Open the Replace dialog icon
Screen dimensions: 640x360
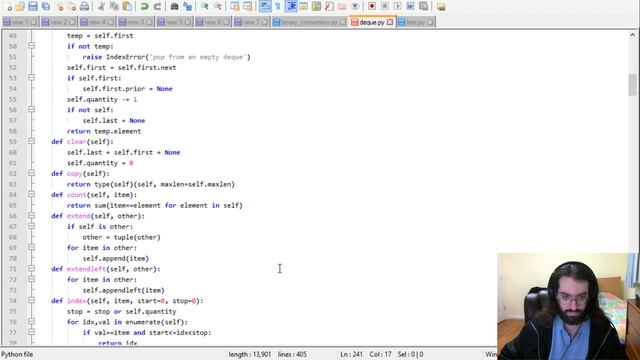187,6
